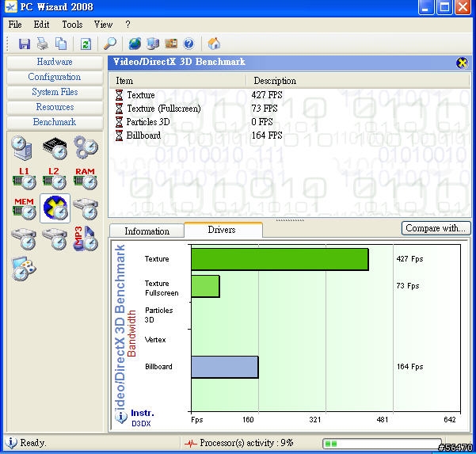Click the Item column header
476x454 pixels.
coord(177,81)
